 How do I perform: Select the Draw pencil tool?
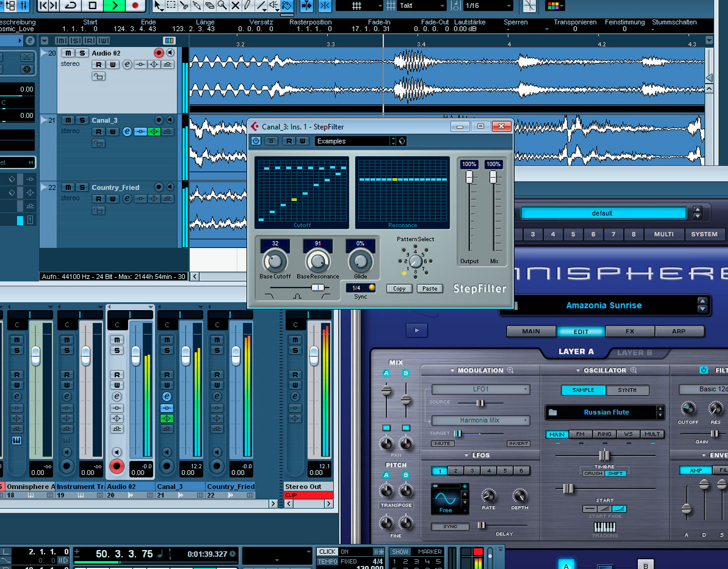[x=248, y=5]
